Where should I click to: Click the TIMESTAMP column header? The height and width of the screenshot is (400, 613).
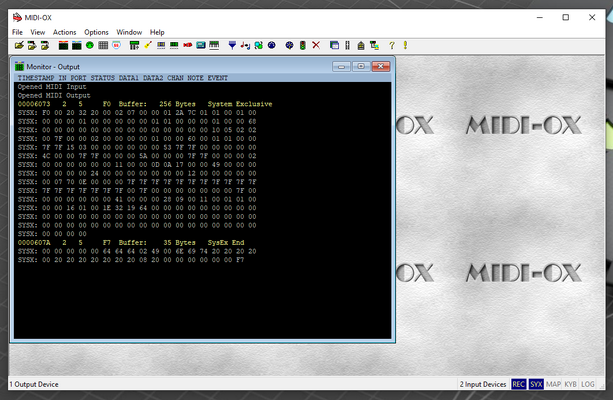click(36, 78)
